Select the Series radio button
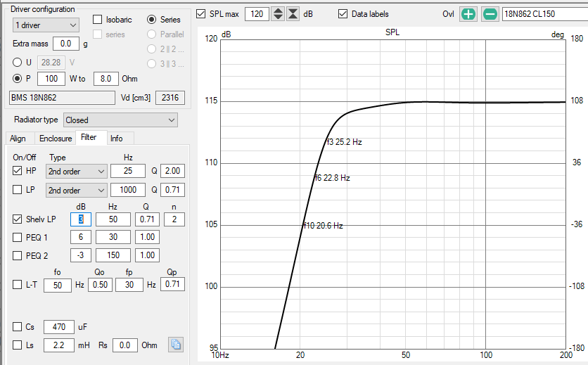Screen dimensions: 588x365 point(151,19)
